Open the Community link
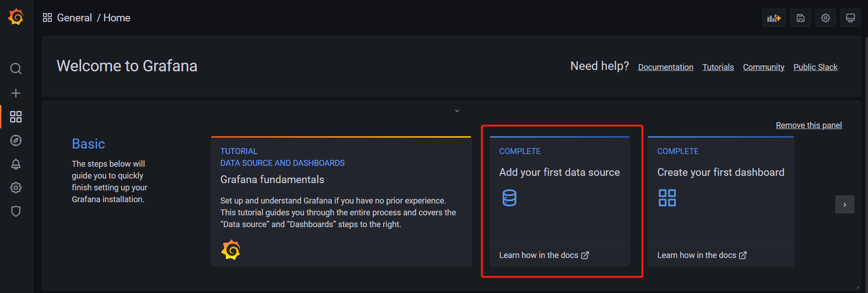The height and width of the screenshot is (293, 868). tap(764, 67)
